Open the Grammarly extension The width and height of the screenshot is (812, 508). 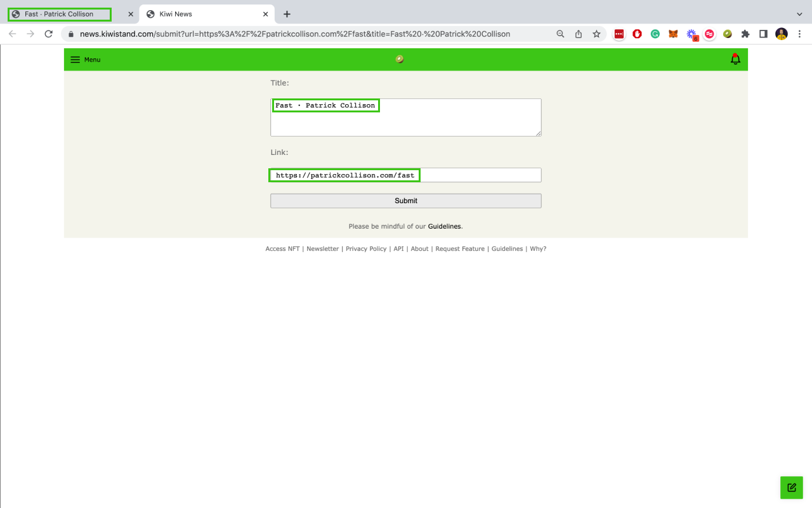655,34
